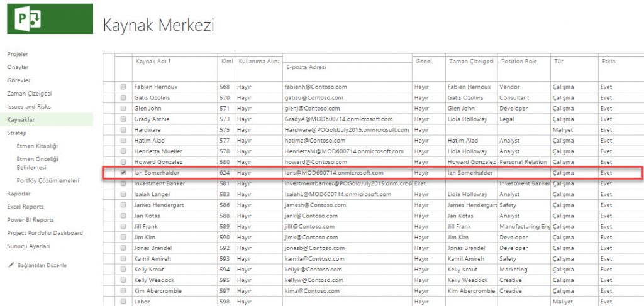Go to Zaman Çizelgesi navigation item
This screenshot has width=644, height=306.
(29, 93)
